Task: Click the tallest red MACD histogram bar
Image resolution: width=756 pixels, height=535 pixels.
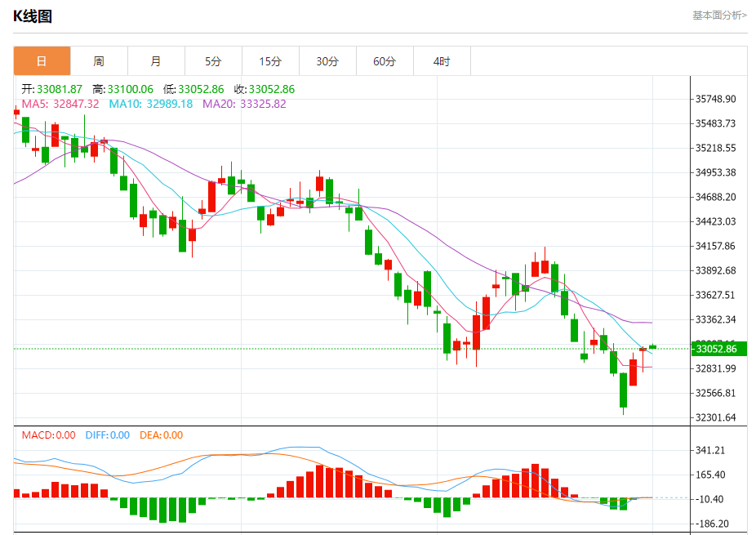Action: [x=535, y=480]
